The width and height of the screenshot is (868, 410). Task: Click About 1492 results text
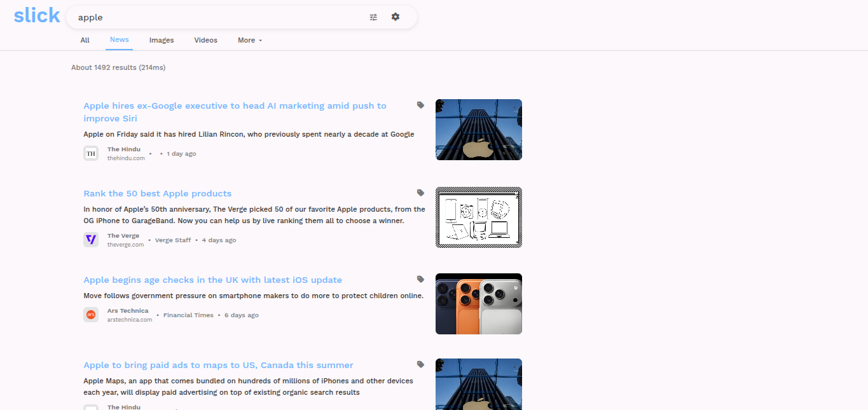(118, 67)
